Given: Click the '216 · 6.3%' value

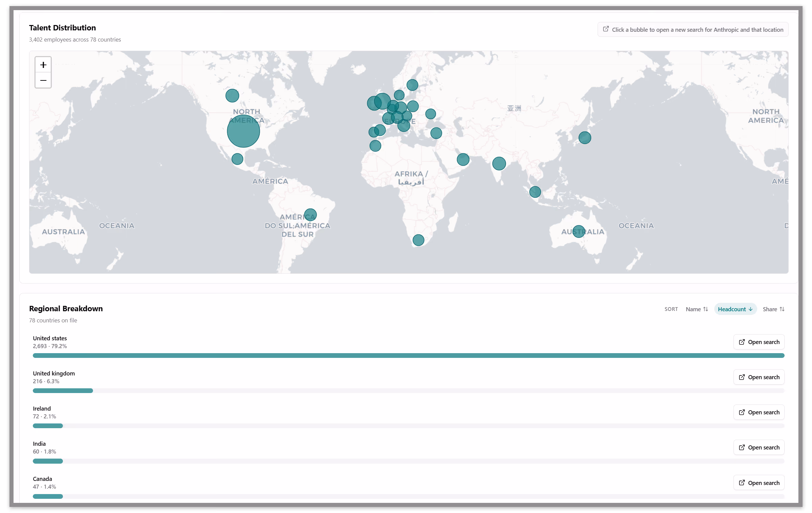Looking at the screenshot, I should tap(46, 381).
